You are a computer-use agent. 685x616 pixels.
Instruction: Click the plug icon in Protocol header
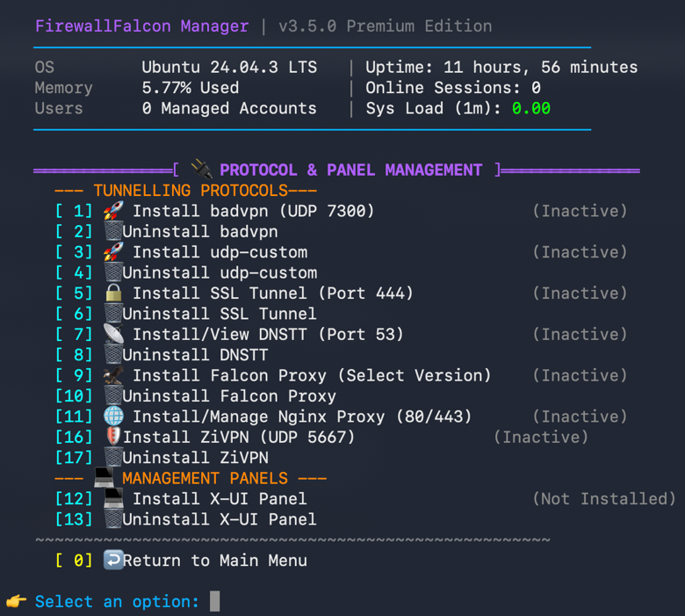click(x=201, y=170)
